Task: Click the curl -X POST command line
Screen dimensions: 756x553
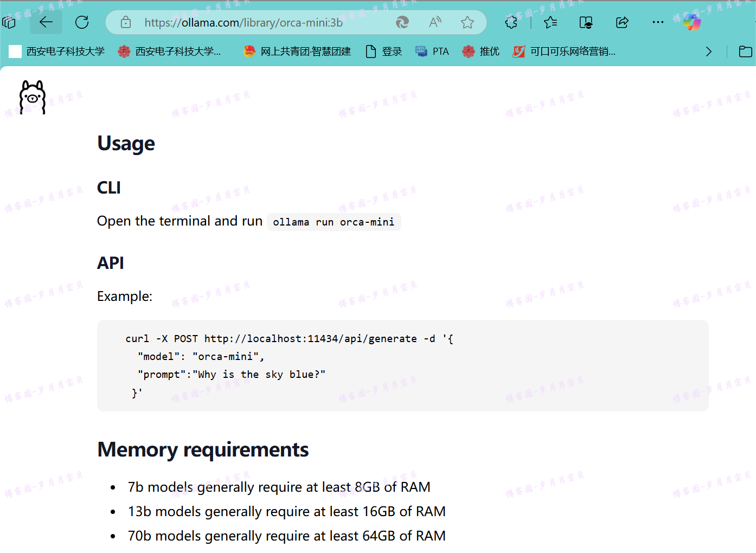Action: (x=290, y=339)
